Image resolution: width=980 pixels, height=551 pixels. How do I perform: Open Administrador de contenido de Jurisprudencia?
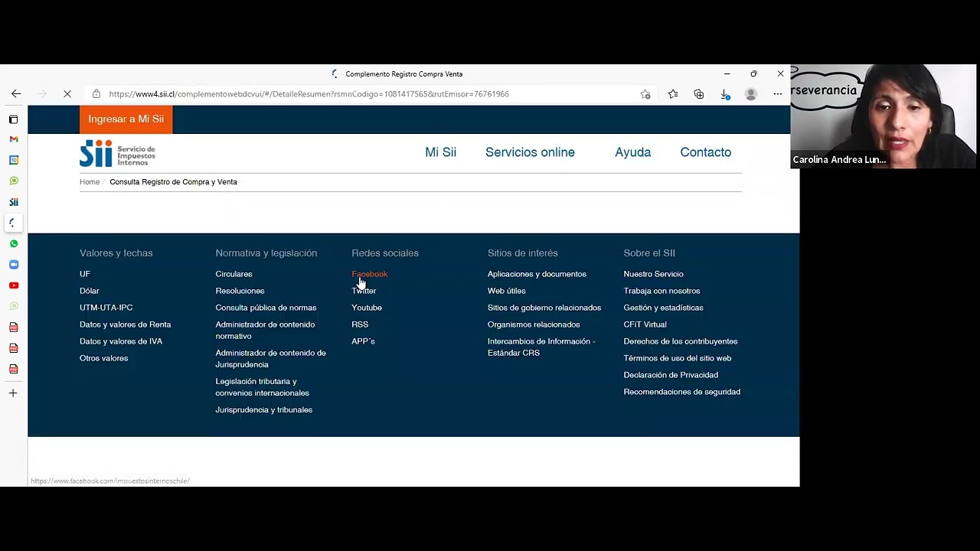tap(270, 358)
